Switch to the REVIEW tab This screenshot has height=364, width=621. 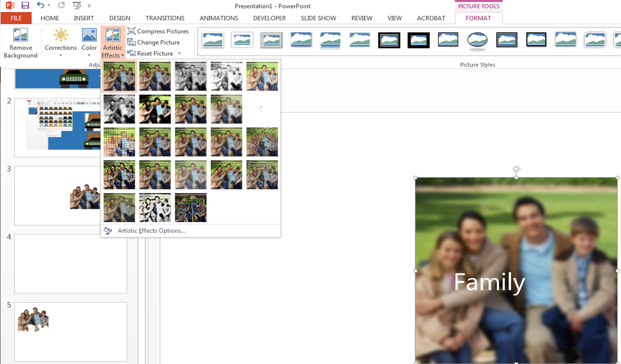[x=362, y=18]
